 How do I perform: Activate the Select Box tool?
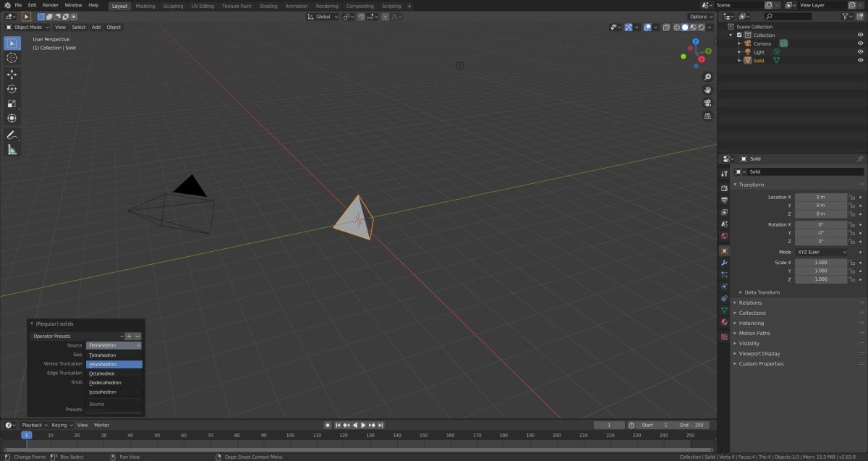12,43
